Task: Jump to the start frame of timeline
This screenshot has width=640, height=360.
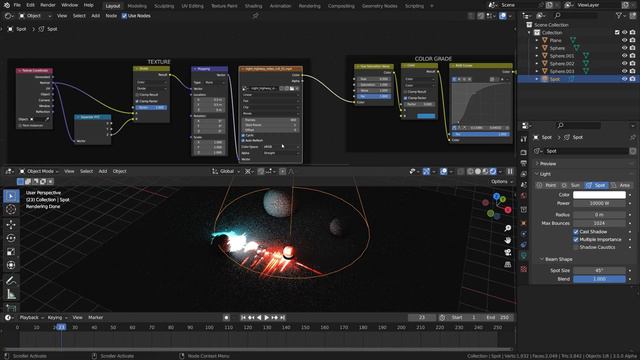Action: (x=243, y=318)
